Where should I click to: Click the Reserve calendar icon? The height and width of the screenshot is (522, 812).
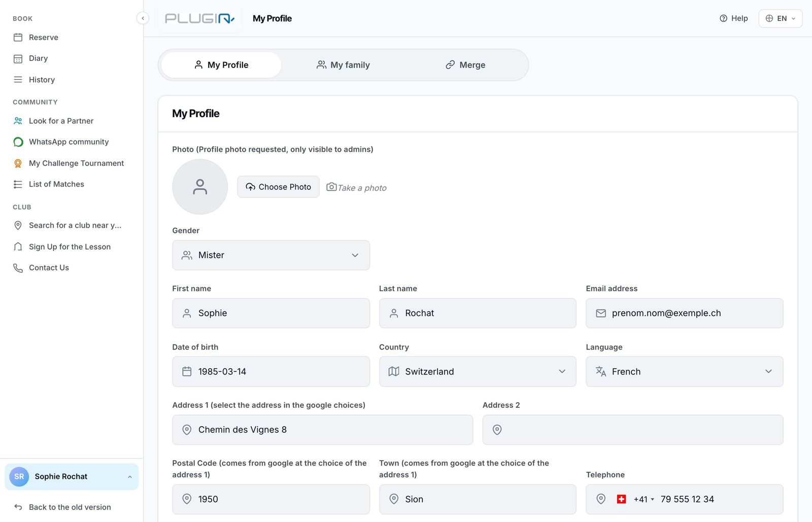pyautogui.click(x=18, y=38)
